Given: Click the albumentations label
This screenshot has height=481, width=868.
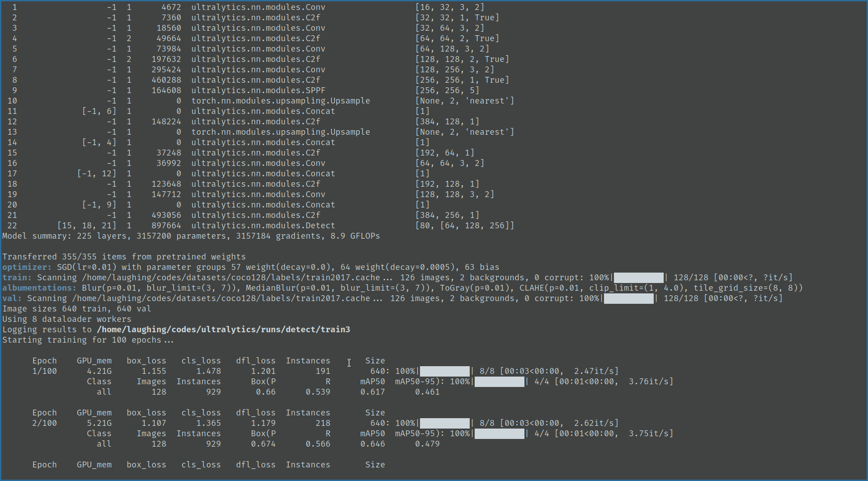Looking at the screenshot, I should coord(38,288).
